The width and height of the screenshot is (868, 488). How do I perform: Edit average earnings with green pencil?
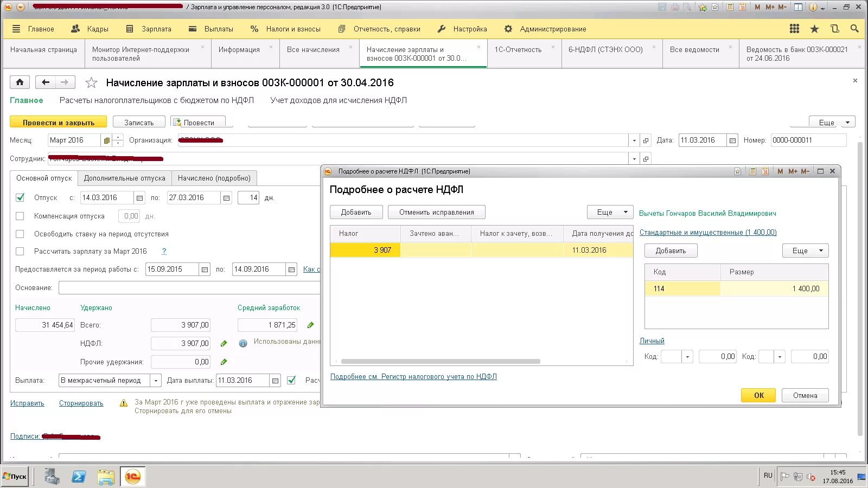point(310,325)
